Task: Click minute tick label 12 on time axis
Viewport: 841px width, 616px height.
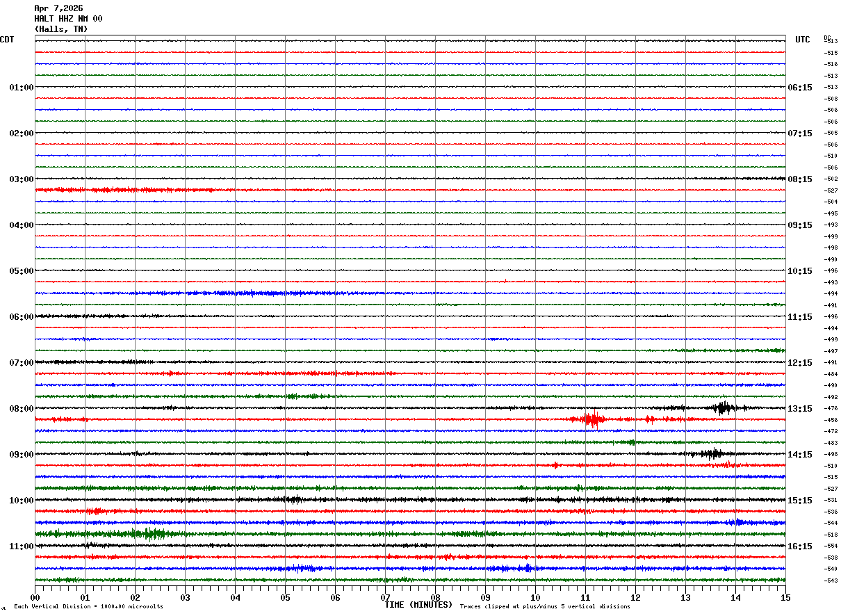Action: [x=635, y=597]
